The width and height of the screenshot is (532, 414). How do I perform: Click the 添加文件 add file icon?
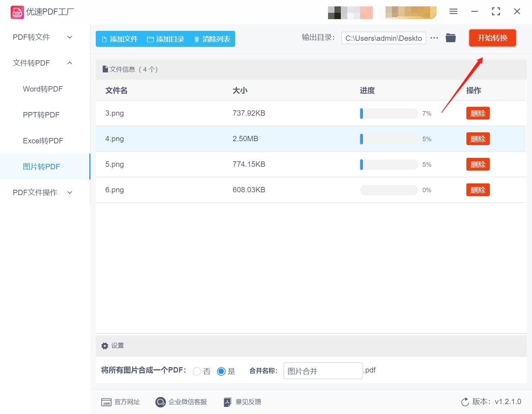[x=105, y=39]
